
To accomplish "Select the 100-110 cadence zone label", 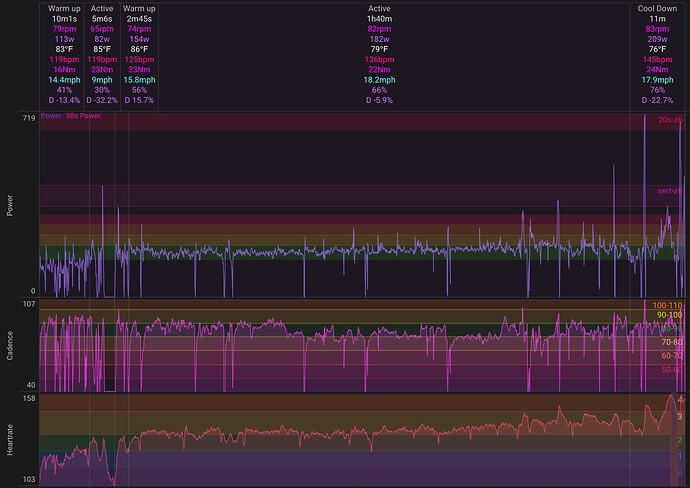I will [667, 305].
